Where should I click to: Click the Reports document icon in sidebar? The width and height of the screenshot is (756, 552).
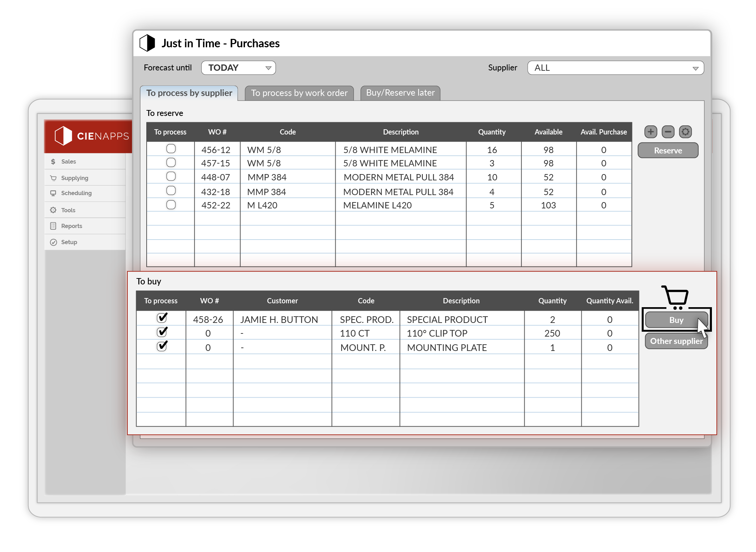53,226
